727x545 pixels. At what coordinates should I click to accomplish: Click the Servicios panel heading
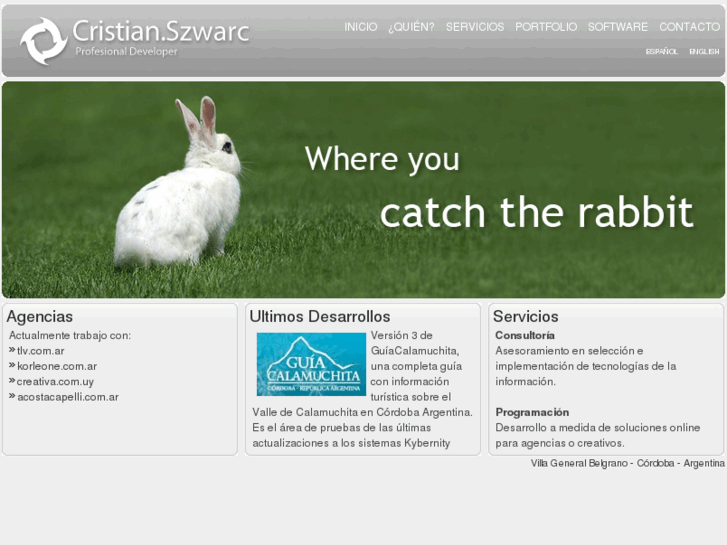(525, 317)
